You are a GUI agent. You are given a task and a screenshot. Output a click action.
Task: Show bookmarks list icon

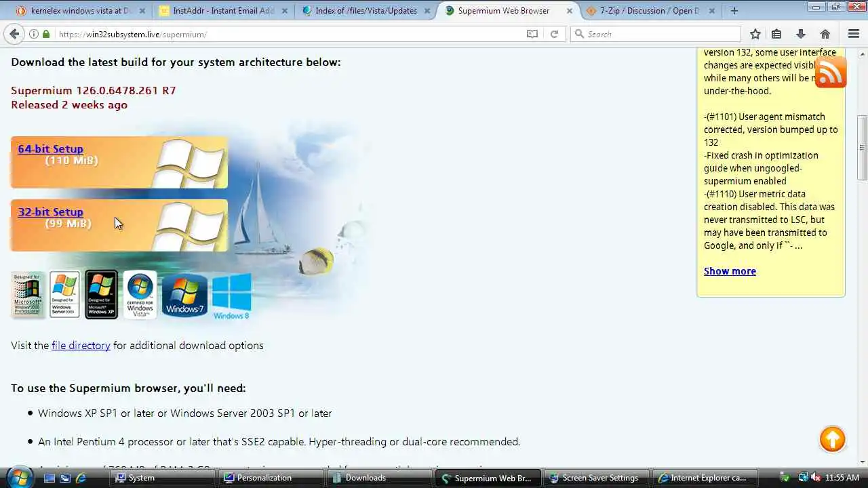coord(777,34)
